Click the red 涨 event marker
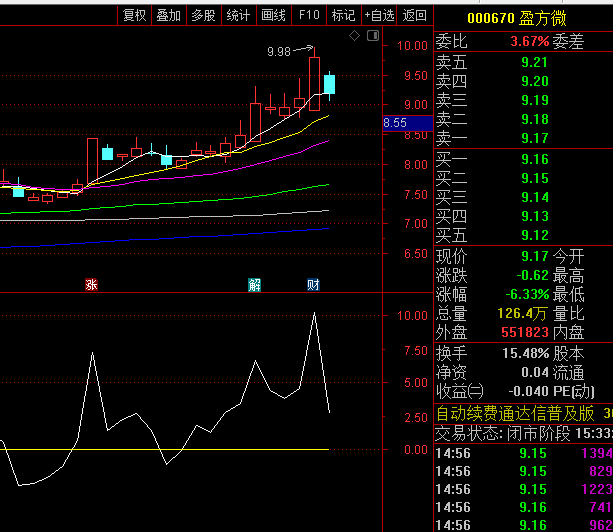The width and height of the screenshot is (613, 532). click(91, 285)
